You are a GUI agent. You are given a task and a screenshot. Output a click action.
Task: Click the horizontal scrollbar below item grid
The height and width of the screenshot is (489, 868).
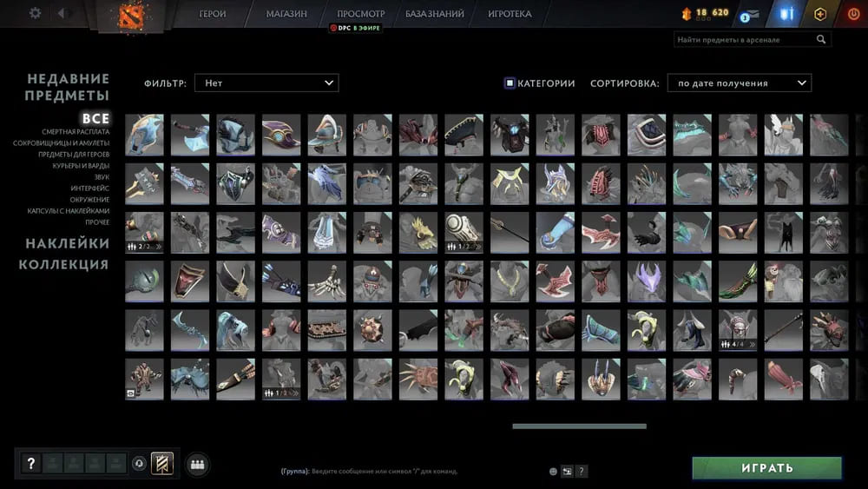click(x=579, y=426)
